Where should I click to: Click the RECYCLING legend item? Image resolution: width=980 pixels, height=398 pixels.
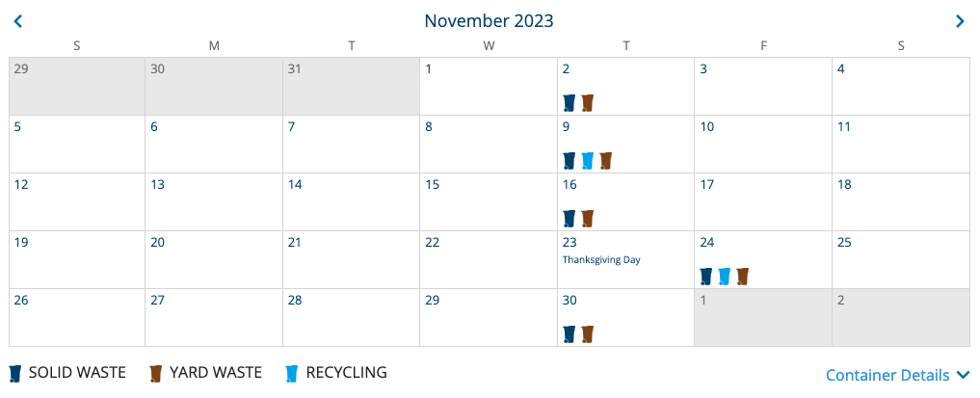pos(335,373)
